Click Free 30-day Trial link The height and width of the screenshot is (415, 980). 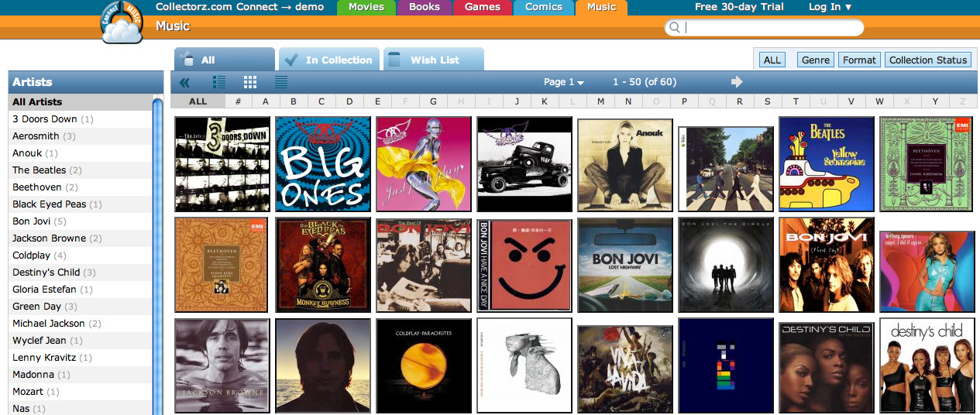(x=739, y=7)
